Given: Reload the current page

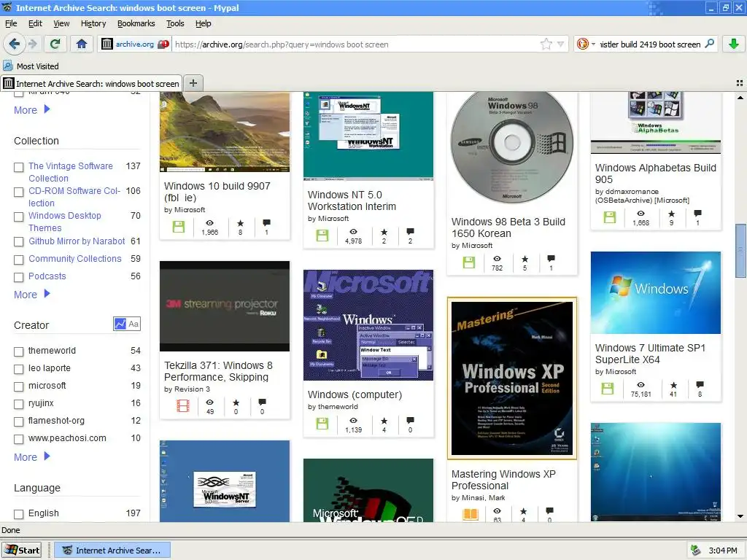Looking at the screenshot, I should tap(55, 44).
